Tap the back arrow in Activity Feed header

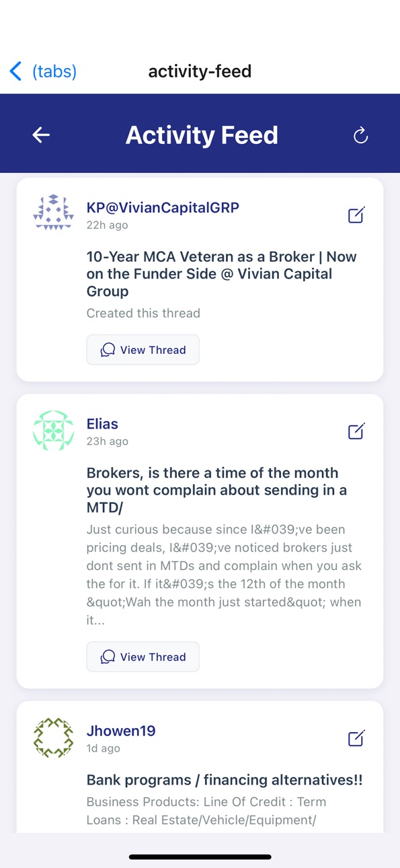pyautogui.click(x=41, y=135)
